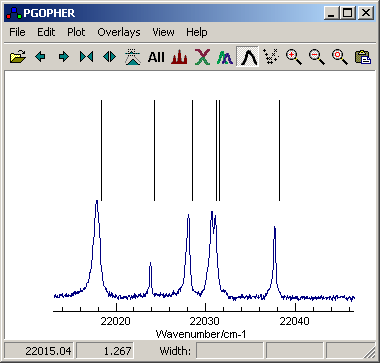Click the Width input field in status bar
380x363 pixels.
(230, 351)
